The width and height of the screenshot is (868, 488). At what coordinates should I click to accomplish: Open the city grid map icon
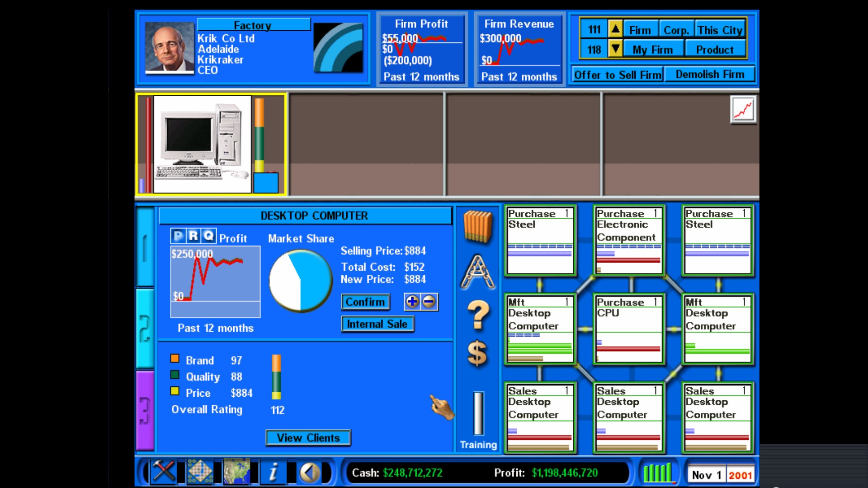[x=200, y=472]
